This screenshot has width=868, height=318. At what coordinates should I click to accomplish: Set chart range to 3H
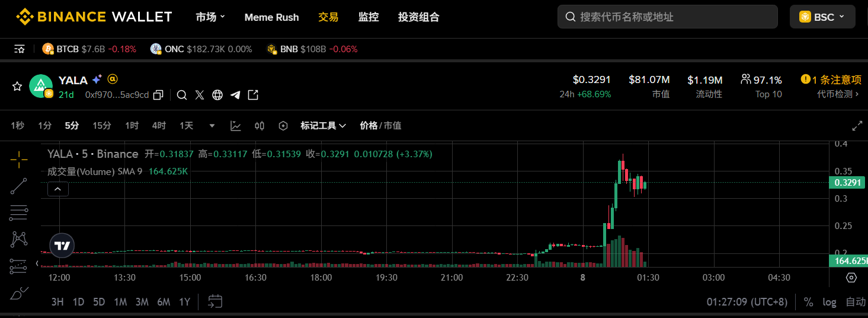point(57,302)
